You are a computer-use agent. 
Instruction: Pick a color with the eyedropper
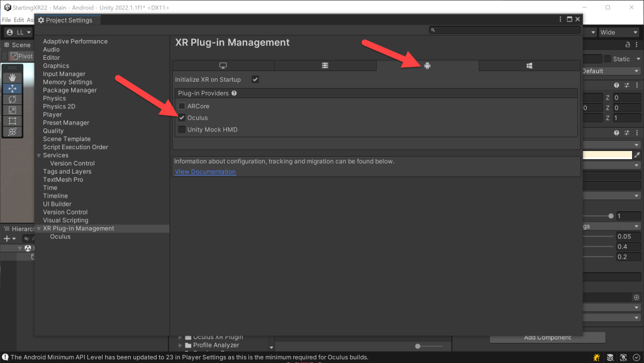point(637,155)
